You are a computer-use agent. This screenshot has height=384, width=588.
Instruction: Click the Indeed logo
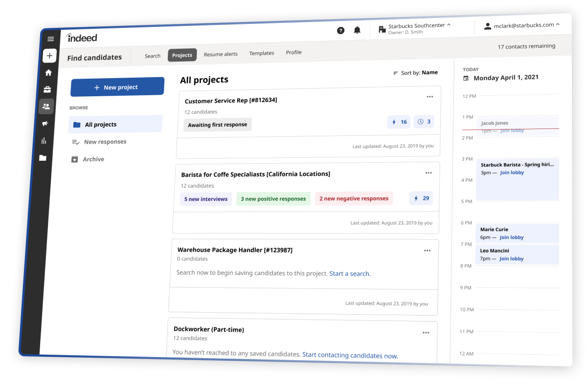point(82,38)
